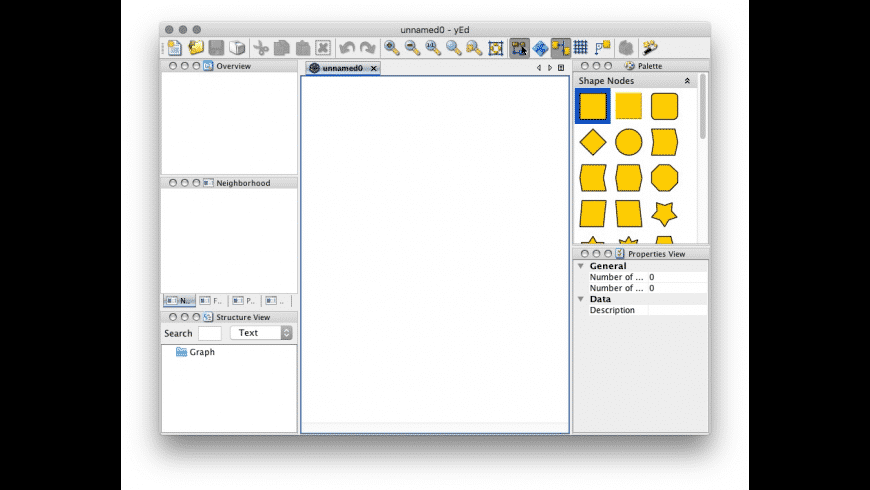Toggle the highlighted selection mode icon

[519, 48]
